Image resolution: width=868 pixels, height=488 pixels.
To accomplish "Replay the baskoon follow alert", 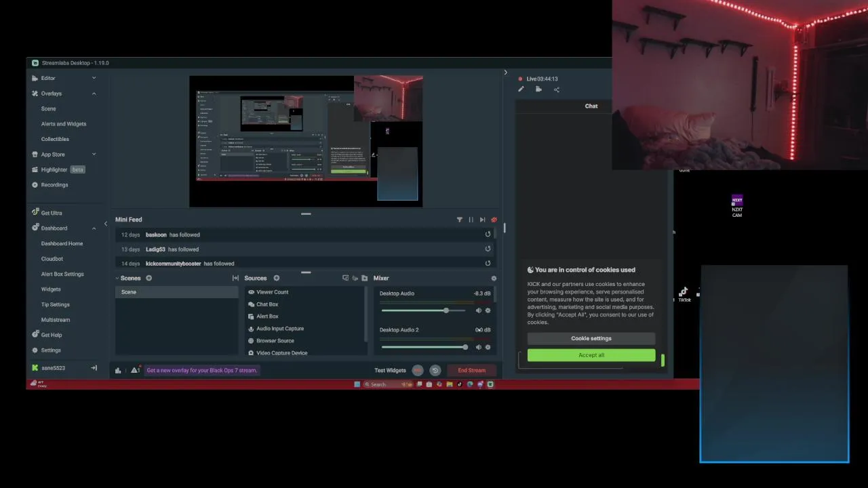I will point(488,235).
